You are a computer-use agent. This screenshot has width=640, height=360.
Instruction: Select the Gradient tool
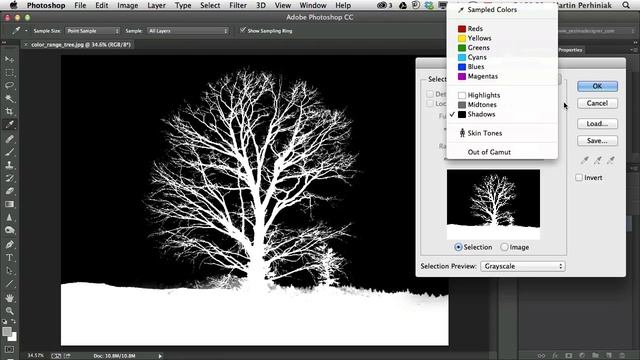(x=9, y=204)
